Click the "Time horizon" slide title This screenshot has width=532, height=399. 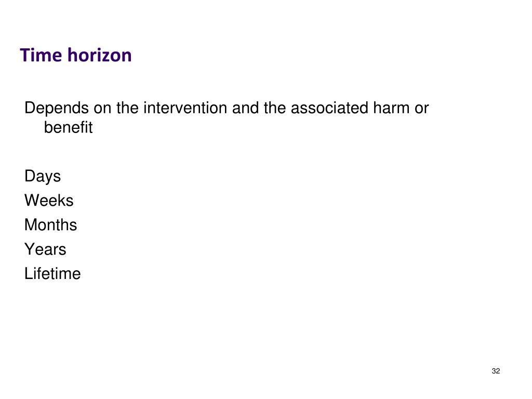point(76,55)
